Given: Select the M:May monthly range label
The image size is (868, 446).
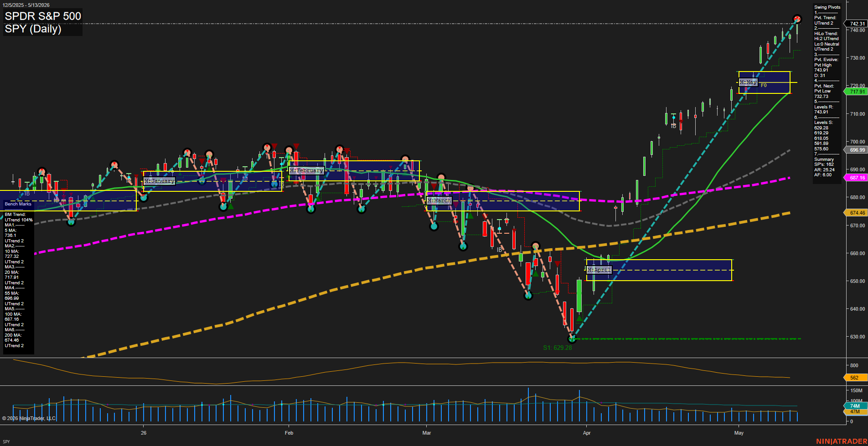Looking at the screenshot, I should pos(748,82).
